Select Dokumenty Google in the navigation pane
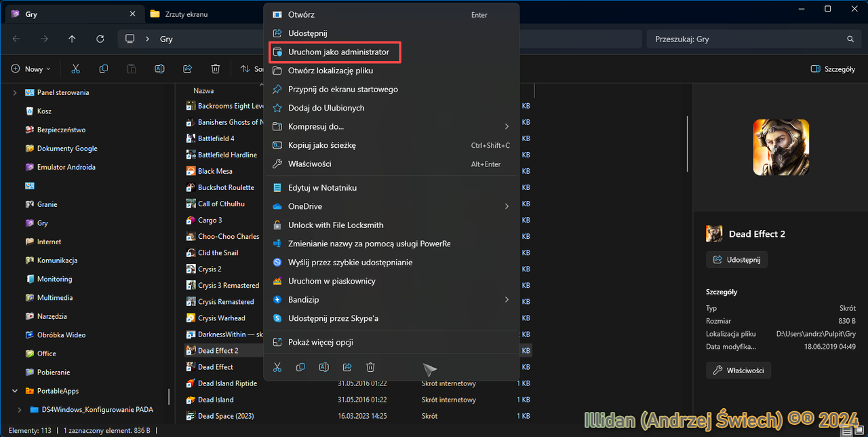Image resolution: width=868 pixels, height=437 pixels. pos(61,149)
